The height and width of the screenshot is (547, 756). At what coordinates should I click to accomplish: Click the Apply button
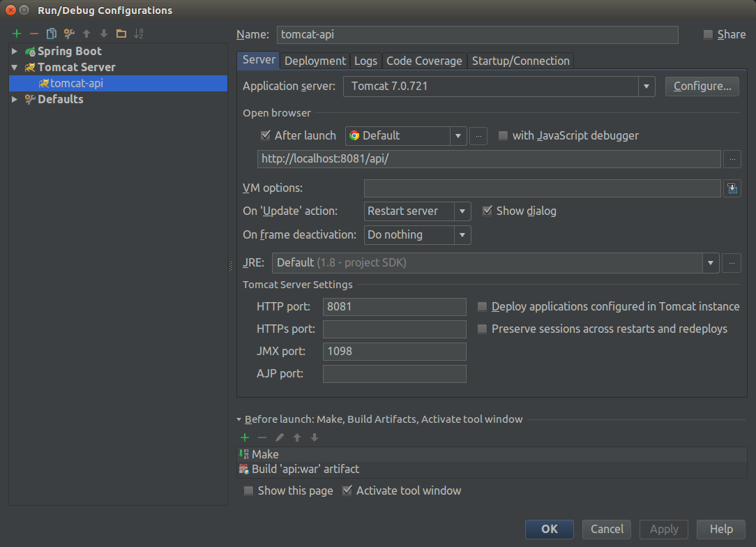tap(664, 529)
